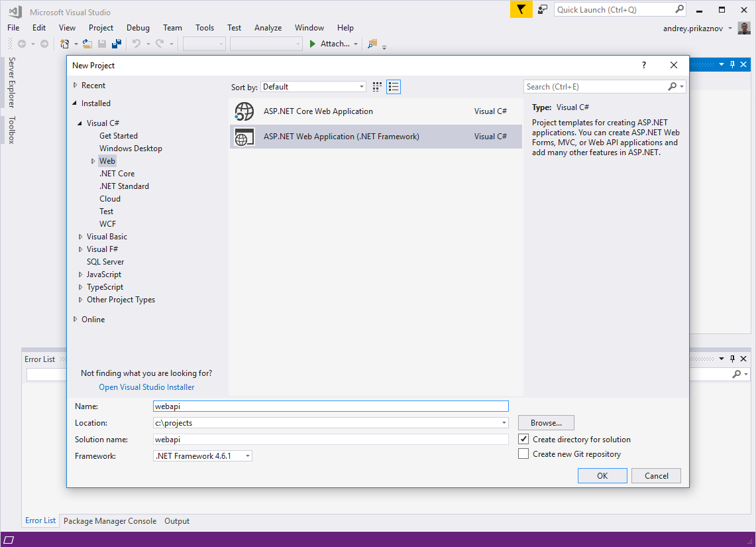Click the project Name input field
Screen dimensions: 756x547
[331, 406]
